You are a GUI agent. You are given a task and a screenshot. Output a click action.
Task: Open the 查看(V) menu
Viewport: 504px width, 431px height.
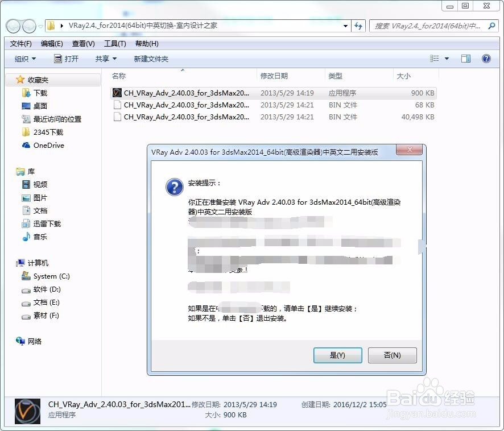pos(84,43)
